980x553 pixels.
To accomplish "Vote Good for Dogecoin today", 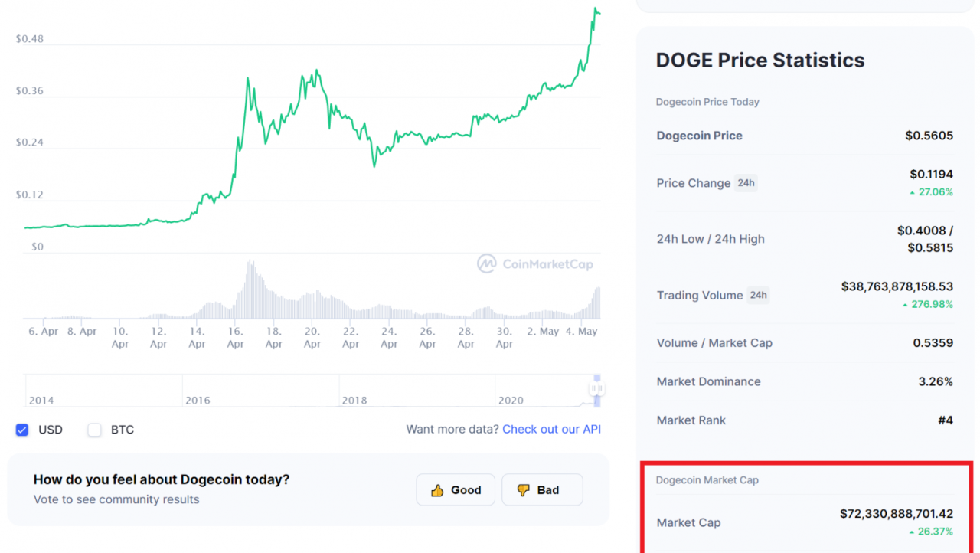I will 456,490.
